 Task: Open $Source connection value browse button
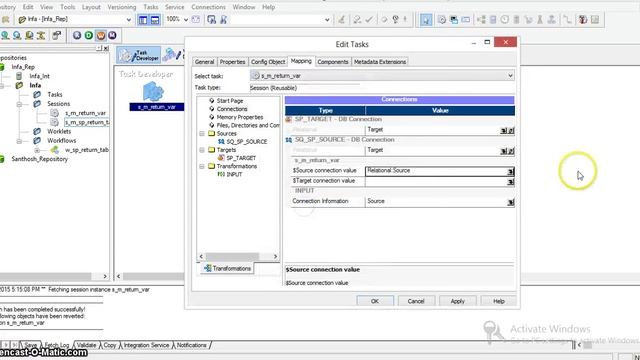(510, 171)
